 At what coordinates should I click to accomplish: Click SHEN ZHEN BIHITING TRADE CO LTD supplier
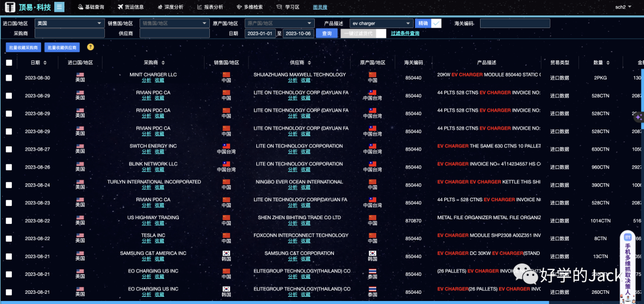click(299, 217)
